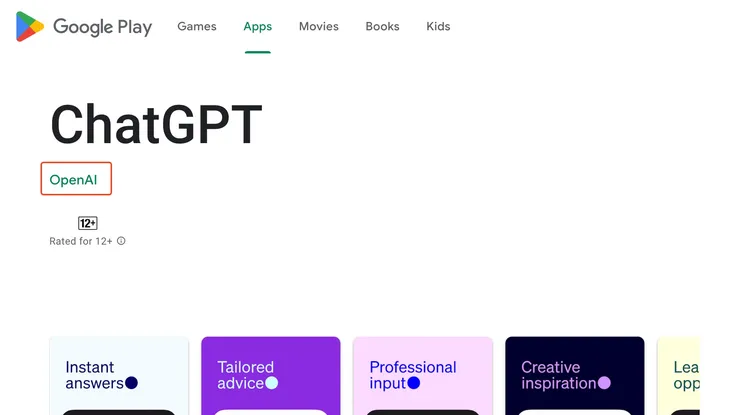Open the Kids tab
736x415 pixels.
pyautogui.click(x=438, y=26)
